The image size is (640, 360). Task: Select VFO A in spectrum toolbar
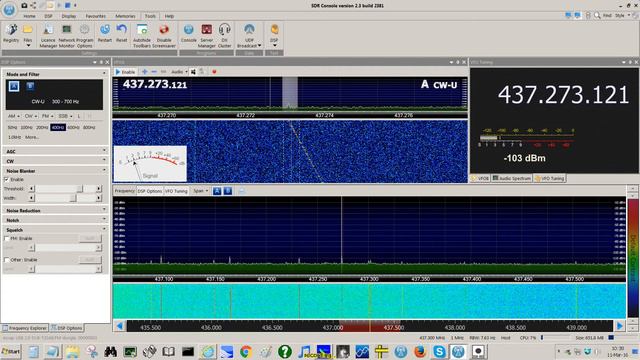pyautogui.click(x=217, y=191)
